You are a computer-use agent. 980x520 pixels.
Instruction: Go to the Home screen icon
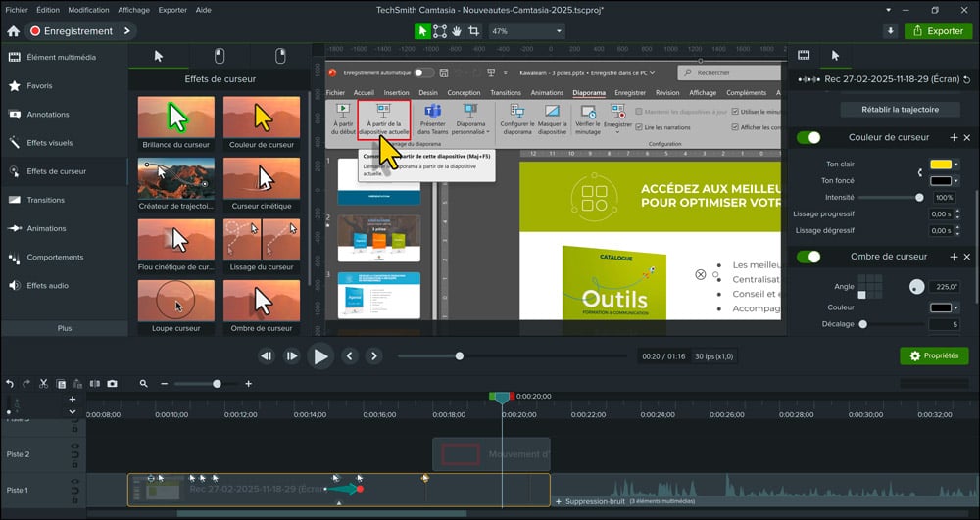[x=13, y=31]
